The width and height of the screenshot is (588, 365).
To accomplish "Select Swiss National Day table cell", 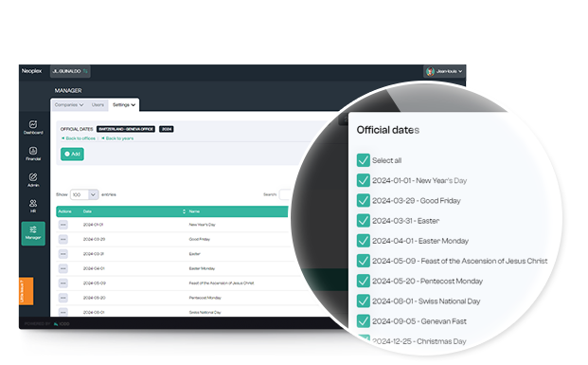I will (205, 312).
